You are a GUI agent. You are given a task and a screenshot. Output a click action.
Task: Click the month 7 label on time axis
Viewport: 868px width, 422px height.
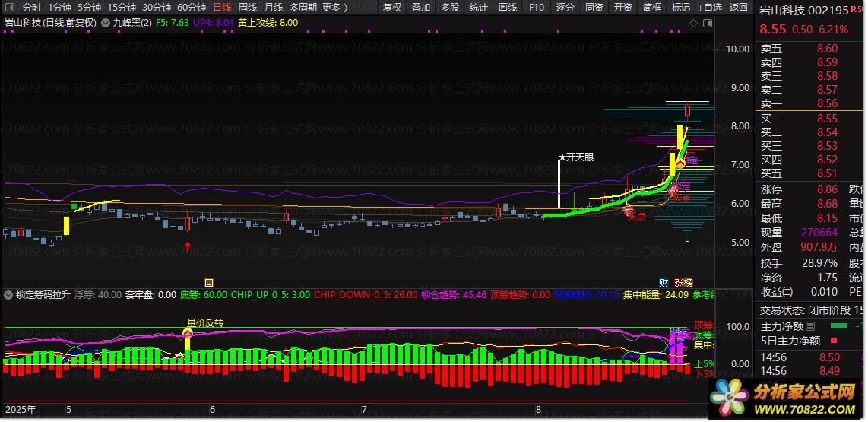point(364,411)
